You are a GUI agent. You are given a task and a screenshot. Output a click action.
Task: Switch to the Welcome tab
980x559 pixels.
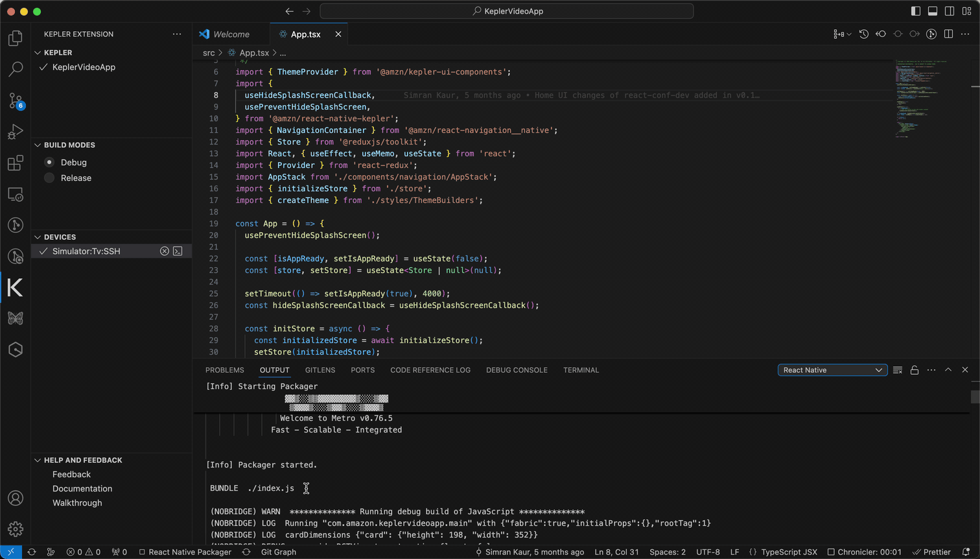tap(231, 34)
